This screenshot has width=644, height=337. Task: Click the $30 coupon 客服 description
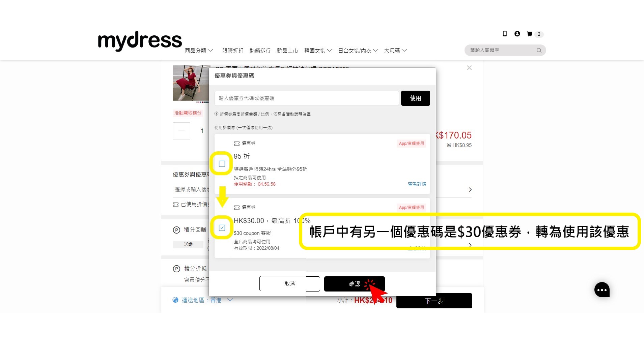click(x=252, y=233)
